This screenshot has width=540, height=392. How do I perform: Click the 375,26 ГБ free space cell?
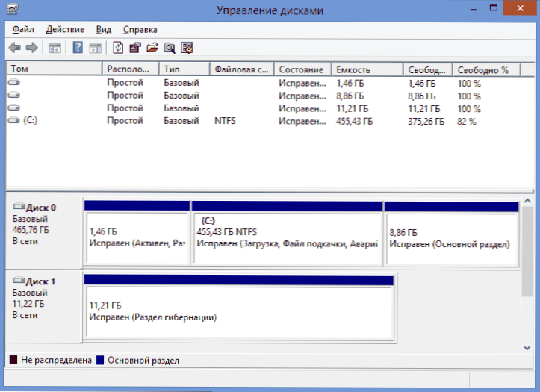(426, 122)
